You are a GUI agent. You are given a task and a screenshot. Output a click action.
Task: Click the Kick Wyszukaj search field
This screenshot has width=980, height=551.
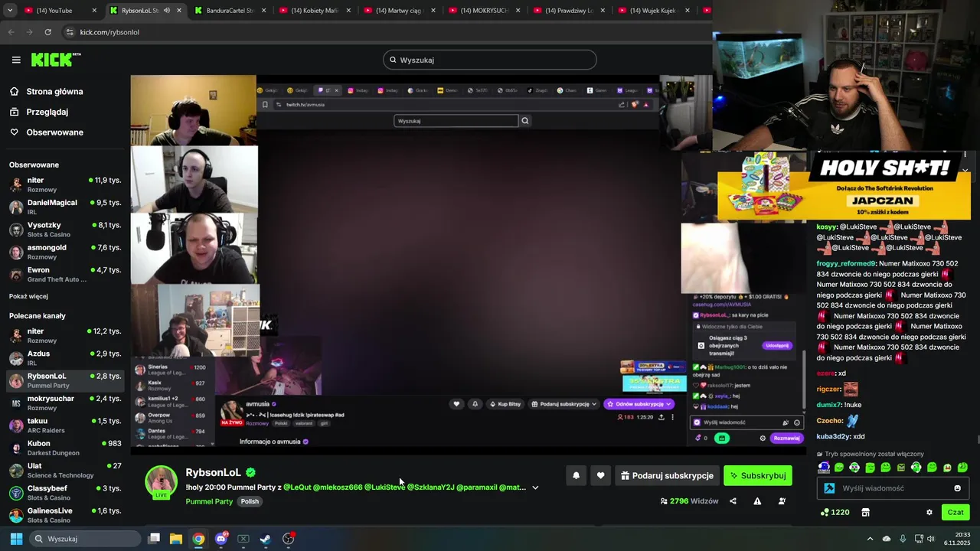(x=490, y=60)
